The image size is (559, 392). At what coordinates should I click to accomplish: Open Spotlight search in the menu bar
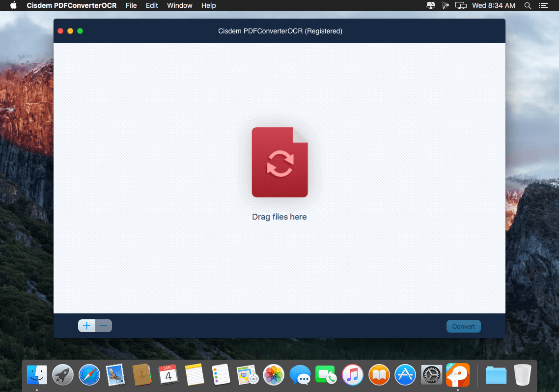point(528,5)
